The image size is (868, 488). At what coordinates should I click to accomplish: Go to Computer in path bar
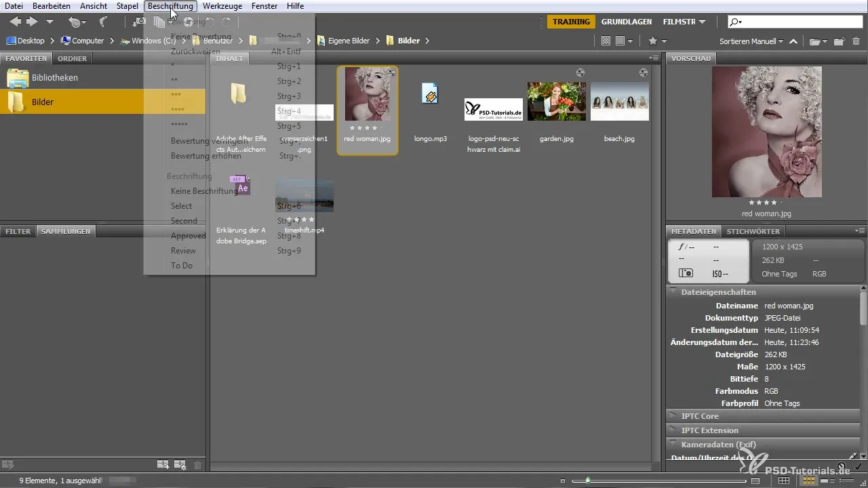[x=82, y=41]
